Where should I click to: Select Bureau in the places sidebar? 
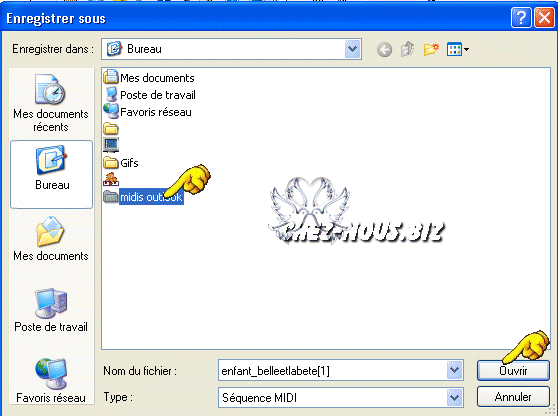tap(52, 174)
